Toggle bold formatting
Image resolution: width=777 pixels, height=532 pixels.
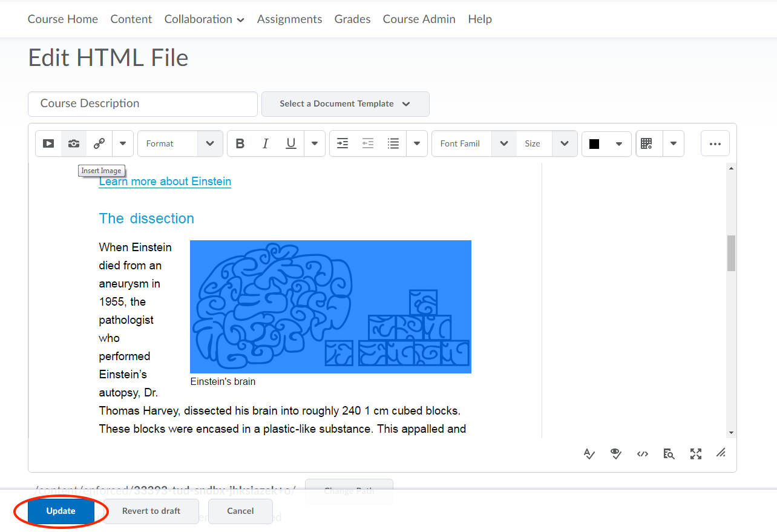240,143
